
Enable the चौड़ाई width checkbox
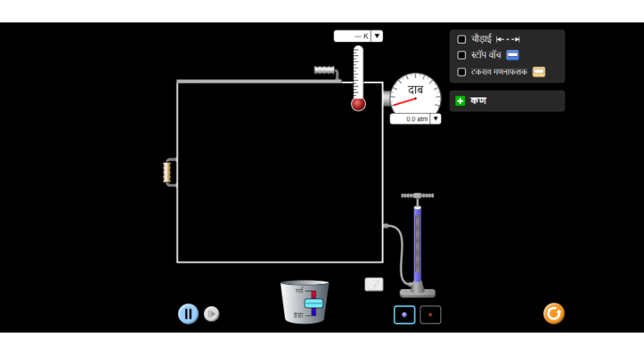(462, 39)
